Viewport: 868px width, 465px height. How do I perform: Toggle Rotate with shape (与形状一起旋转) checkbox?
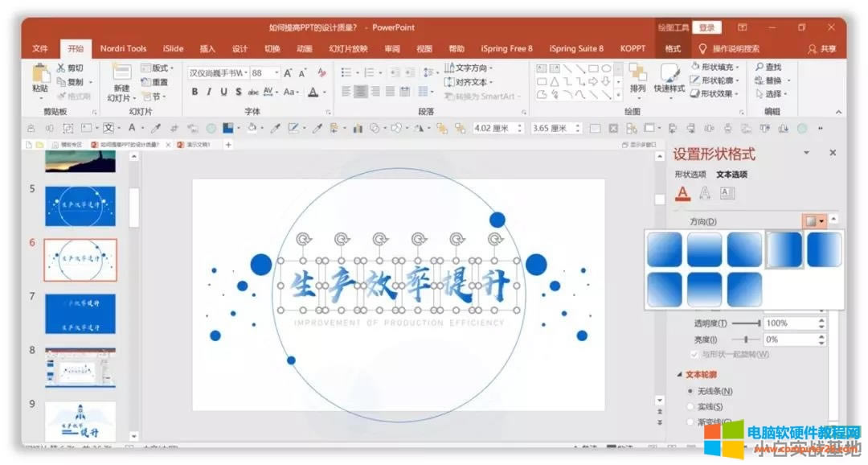(694, 355)
